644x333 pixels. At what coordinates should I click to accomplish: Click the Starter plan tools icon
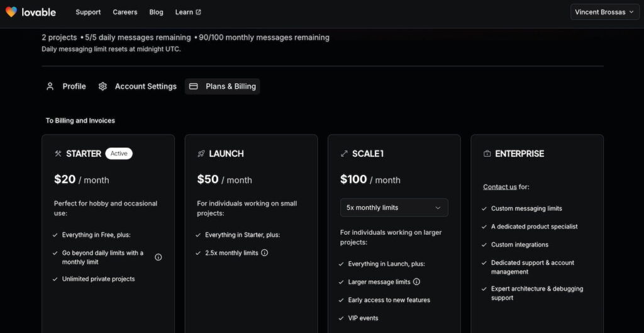[x=58, y=154]
